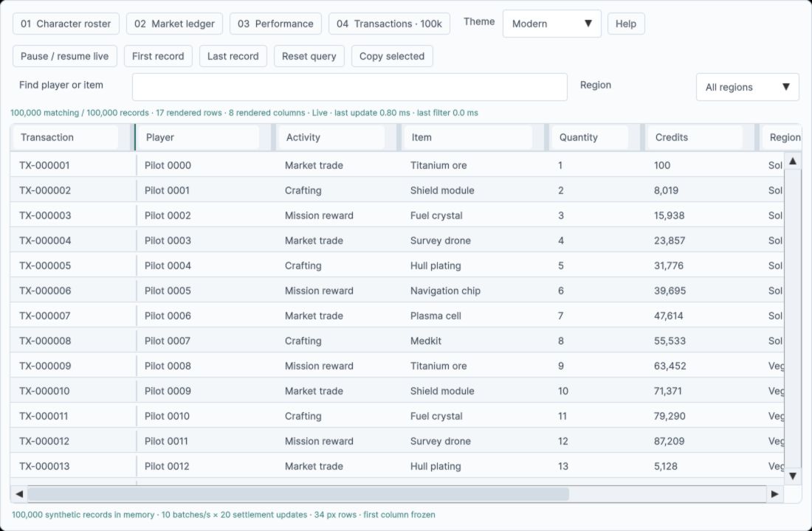Jump to the First record
The image size is (812, 531).
[158, 56]
